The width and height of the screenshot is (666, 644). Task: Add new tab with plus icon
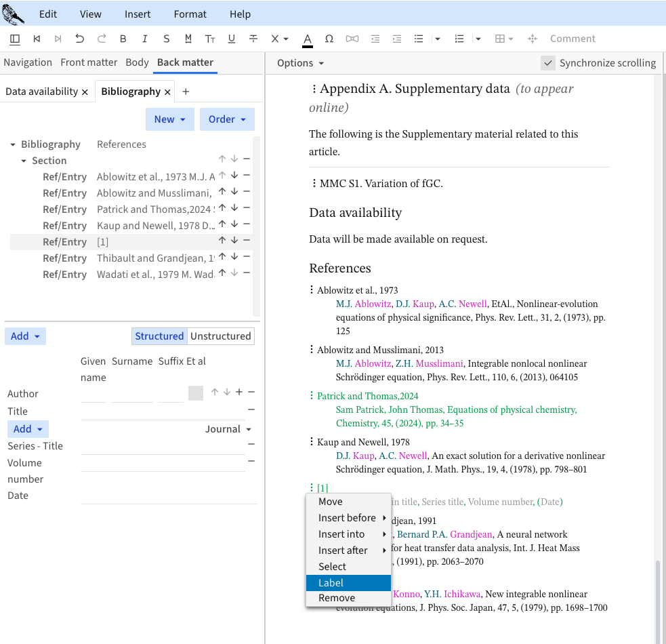(x=186, y=92)
